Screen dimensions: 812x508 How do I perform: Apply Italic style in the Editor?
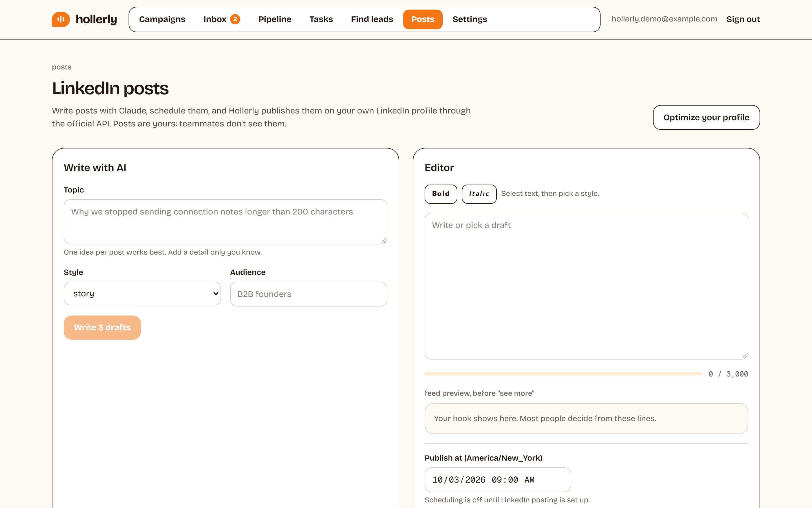[479, 194]
